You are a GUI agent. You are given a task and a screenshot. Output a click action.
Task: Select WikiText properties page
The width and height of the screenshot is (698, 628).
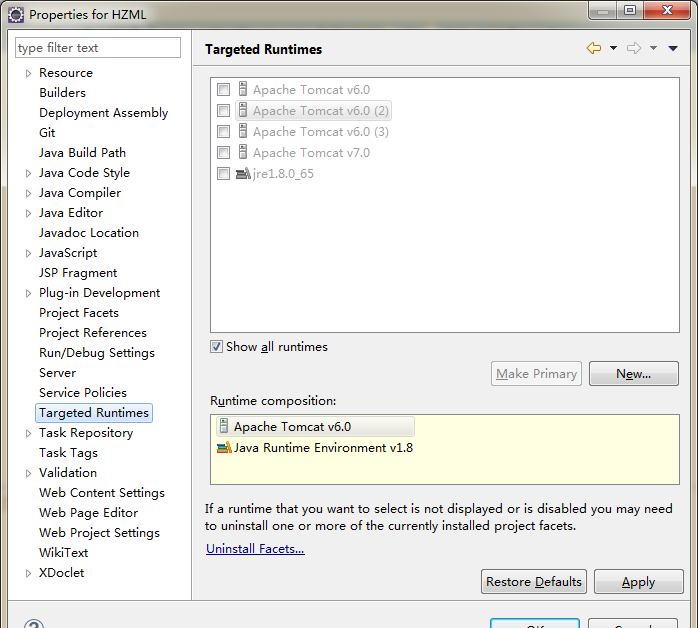[x=64, y=553]
